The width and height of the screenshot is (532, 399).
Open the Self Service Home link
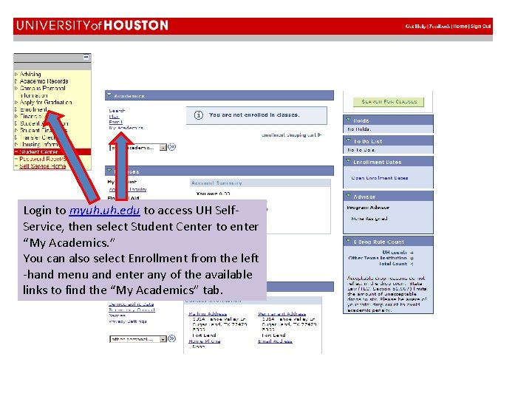(42, 166)
